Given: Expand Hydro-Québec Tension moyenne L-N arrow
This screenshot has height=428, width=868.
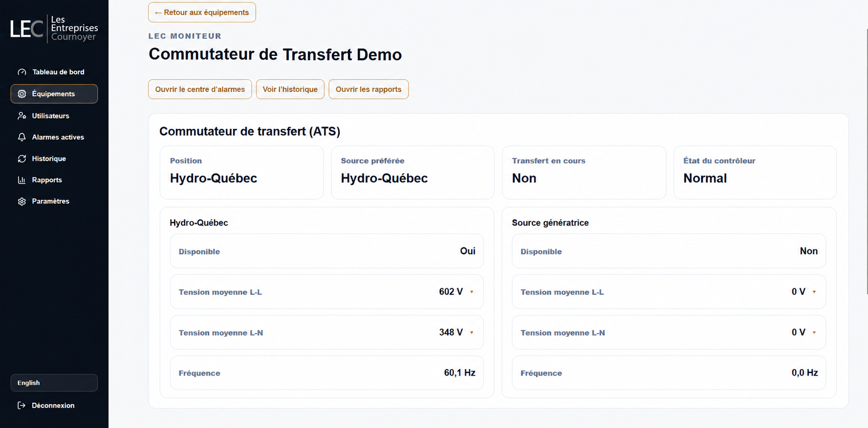Looking at the screenshot, I should point(471,333).
